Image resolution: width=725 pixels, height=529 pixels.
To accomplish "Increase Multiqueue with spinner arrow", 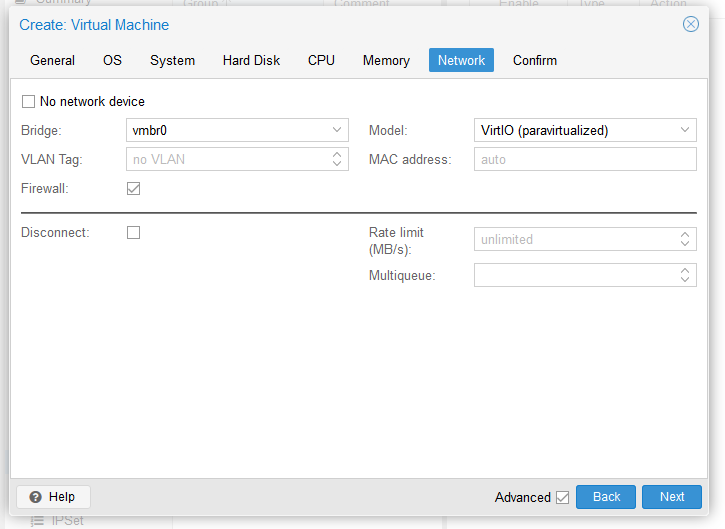I will tap(685, 271).
